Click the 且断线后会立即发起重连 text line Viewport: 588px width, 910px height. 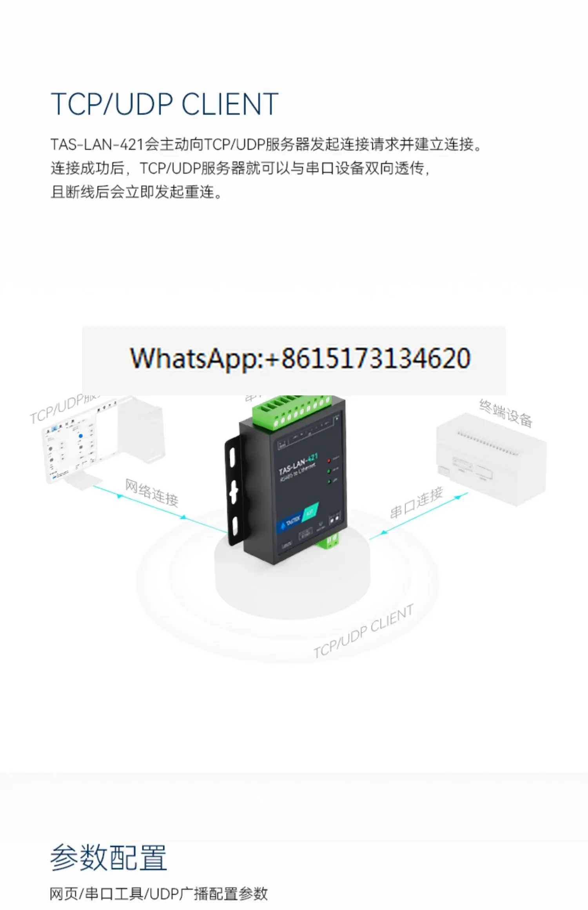[x=136, y=192]
